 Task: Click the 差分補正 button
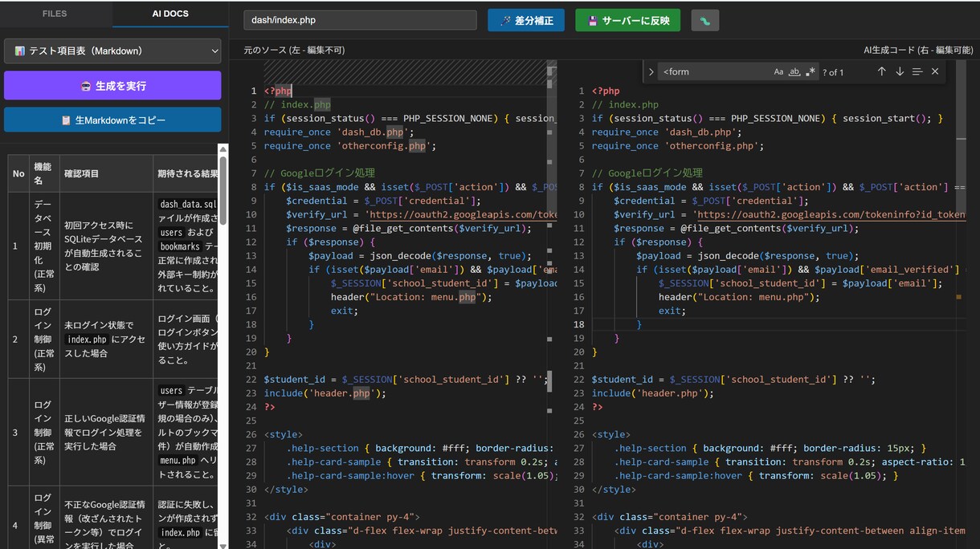click(x=526, y=20)
